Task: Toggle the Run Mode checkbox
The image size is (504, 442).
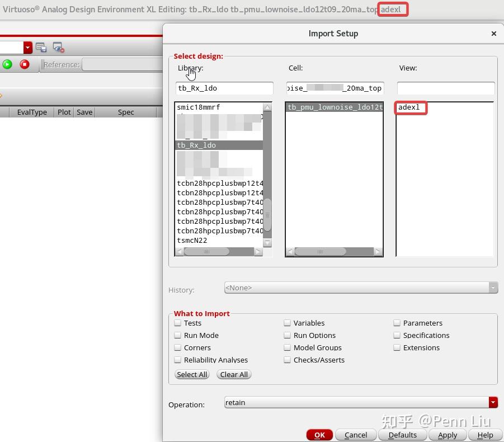Action: (177, 335)
